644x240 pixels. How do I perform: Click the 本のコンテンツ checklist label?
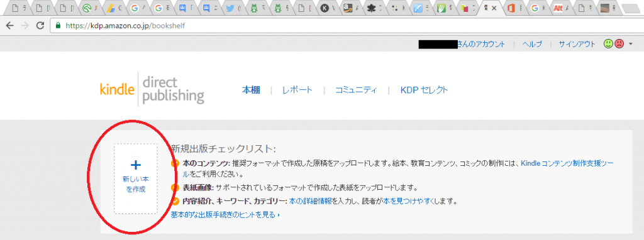(x=206, y=163)
